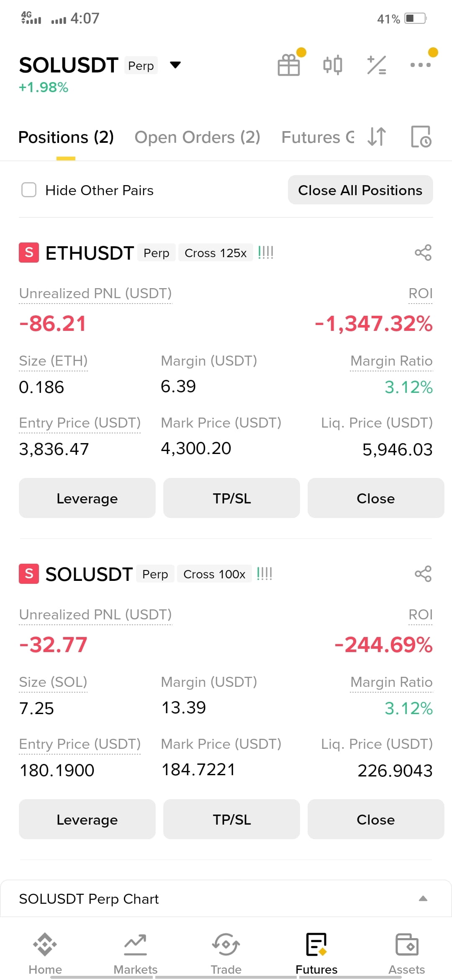
Task: Share the ETHUSDT position
Action: pyautogui.click(x=423, y=253)
